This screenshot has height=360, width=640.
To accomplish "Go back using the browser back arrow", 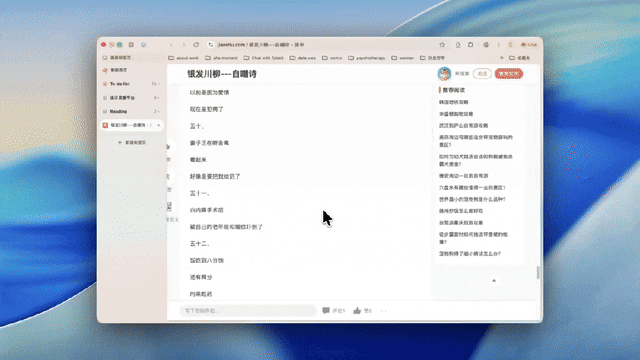I will coord(171,44).
